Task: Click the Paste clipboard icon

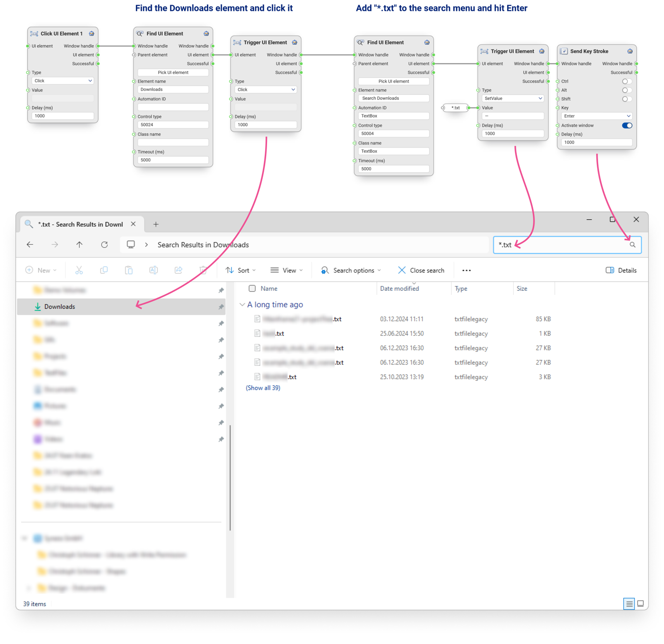Action: (128, 270)
